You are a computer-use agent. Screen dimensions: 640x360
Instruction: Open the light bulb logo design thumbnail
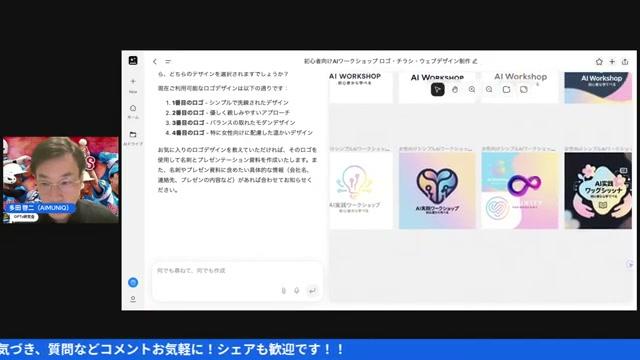(361, 191)
